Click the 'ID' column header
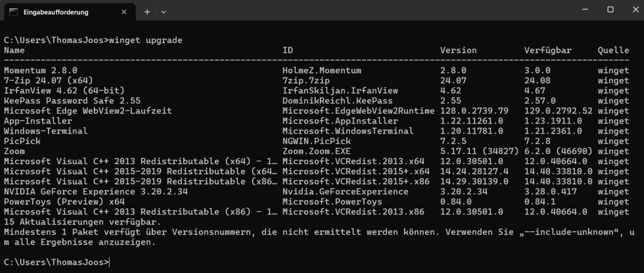This screenshot has width=644, height=273. pyautogui.click(x=288, y=50)
